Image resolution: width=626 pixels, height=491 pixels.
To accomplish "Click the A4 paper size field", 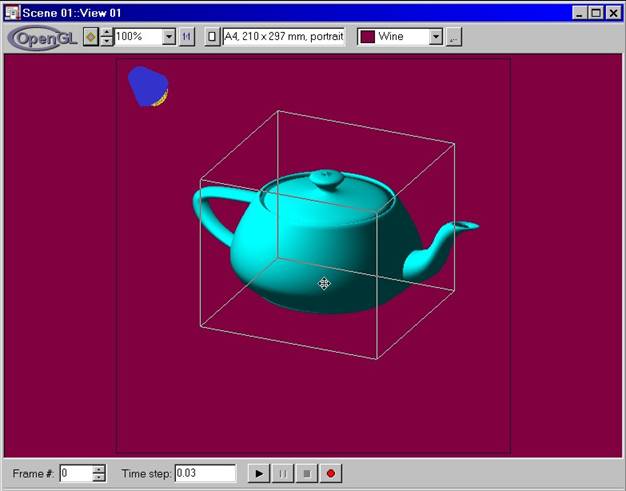I will (x=284, y=37).
